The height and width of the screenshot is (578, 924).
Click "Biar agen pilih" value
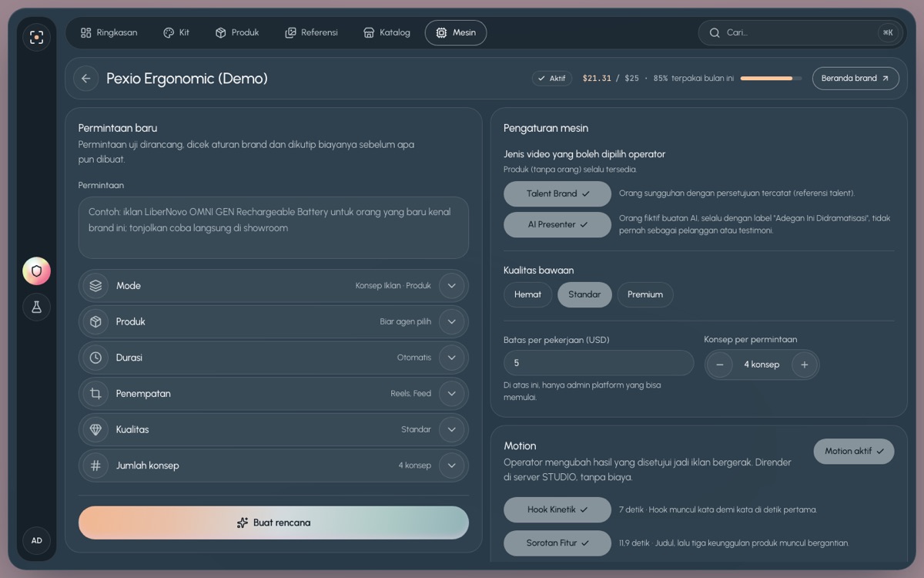tap(405, 321)
